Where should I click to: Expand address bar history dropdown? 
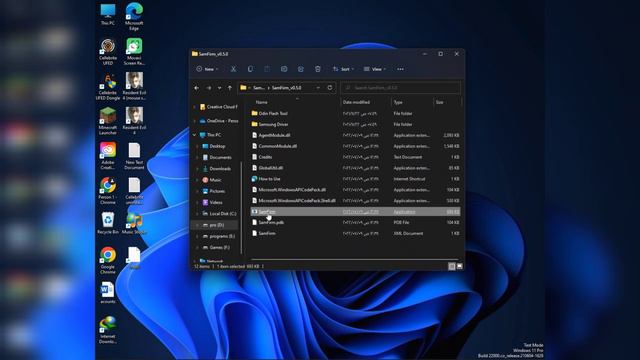(318, 88)
